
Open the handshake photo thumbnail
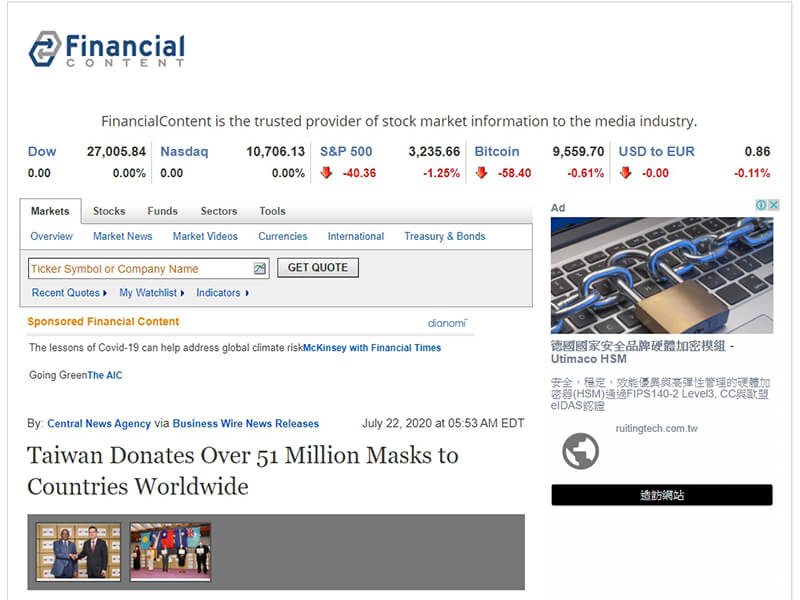coord(79,552)
